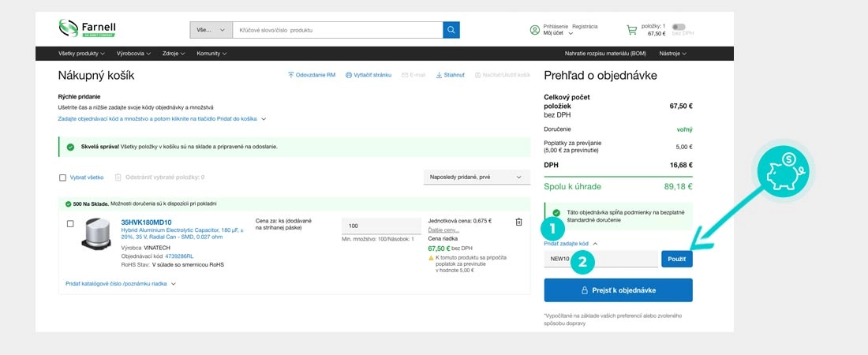The height and width of the screenshot is (355, 868).
Task: Open the Vše search category dropdown
Action: [211, 30]
